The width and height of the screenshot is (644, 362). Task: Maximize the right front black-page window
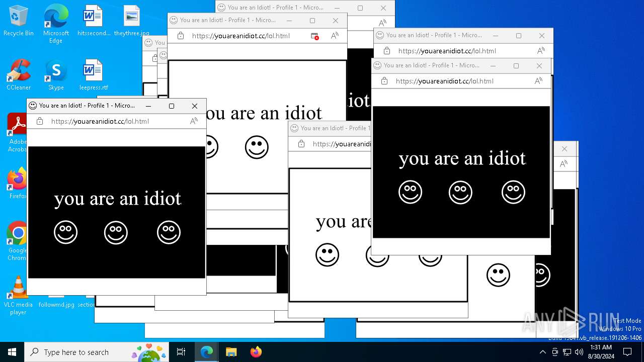pos(516,66)
